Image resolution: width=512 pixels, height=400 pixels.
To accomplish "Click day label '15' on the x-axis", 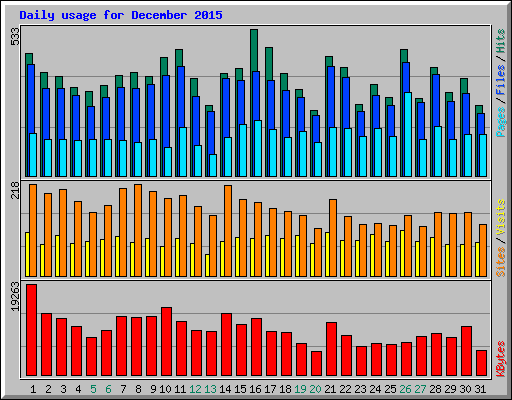I will [x=240, y=389].
